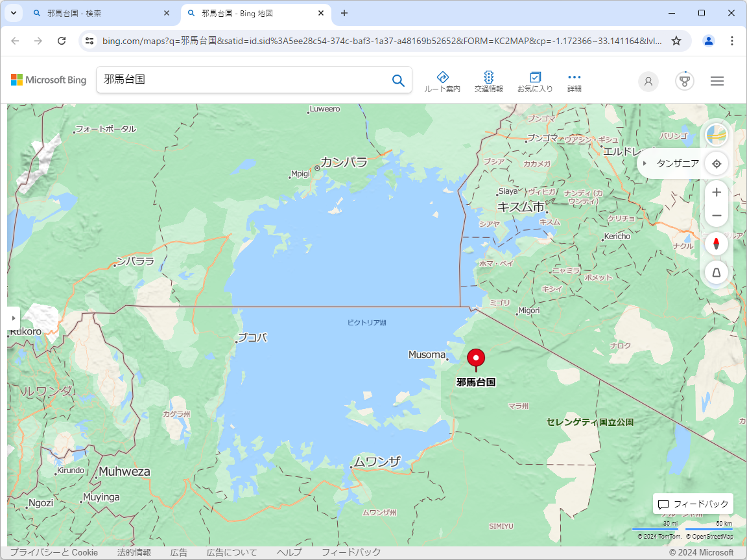Click the ブコバ town label
747x560 pixels.
(252, 338)
